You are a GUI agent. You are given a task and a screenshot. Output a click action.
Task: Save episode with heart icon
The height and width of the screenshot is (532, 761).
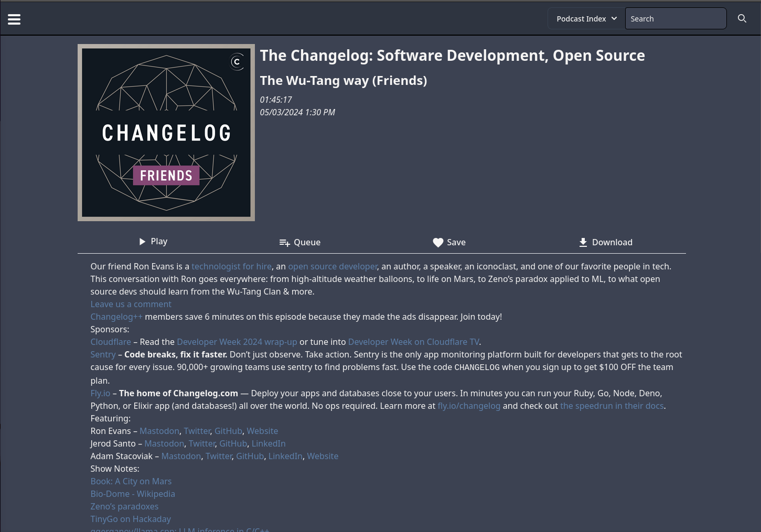(x=449, y=242)
